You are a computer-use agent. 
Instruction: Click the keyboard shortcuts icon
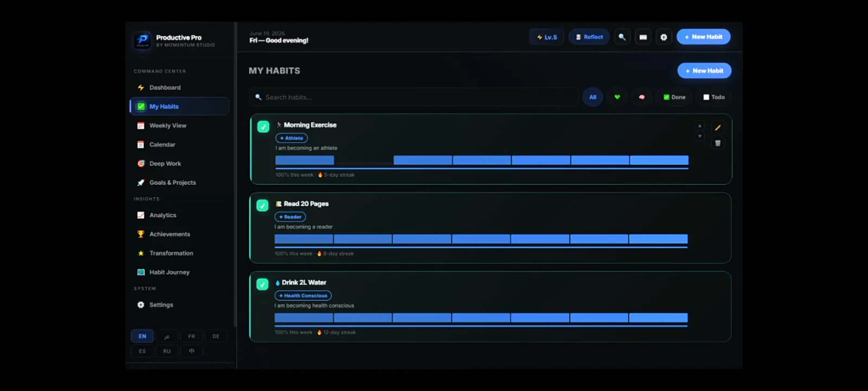point(643,37)
